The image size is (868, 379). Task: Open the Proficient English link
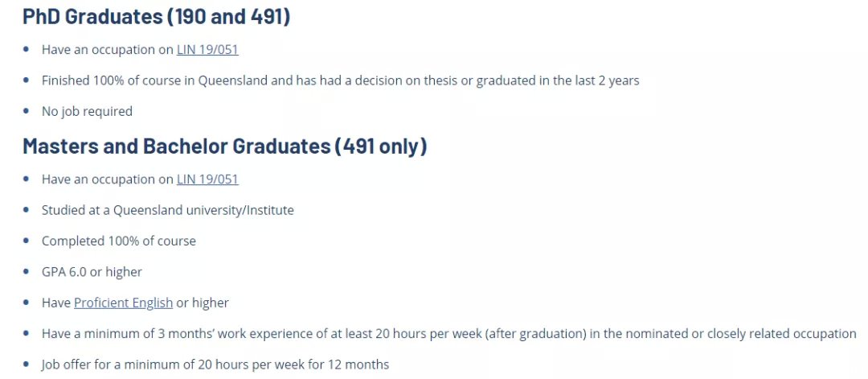[x=124, y=303]
